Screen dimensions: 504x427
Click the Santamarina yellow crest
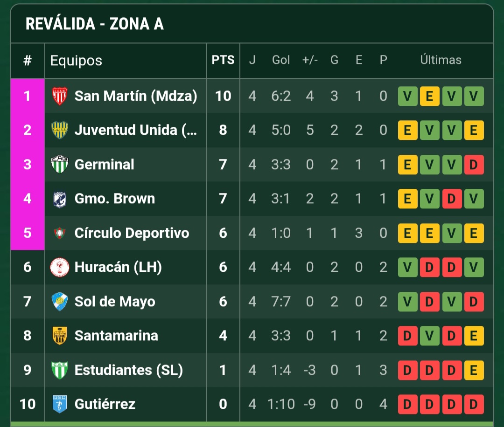tap(59, 336)
